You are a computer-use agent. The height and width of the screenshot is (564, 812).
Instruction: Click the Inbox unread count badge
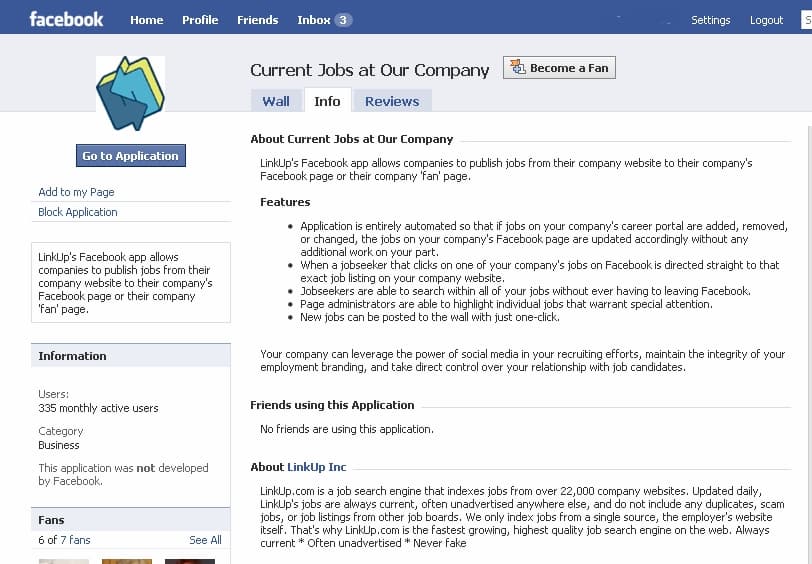pyautogui.click(x=343, y=20)
